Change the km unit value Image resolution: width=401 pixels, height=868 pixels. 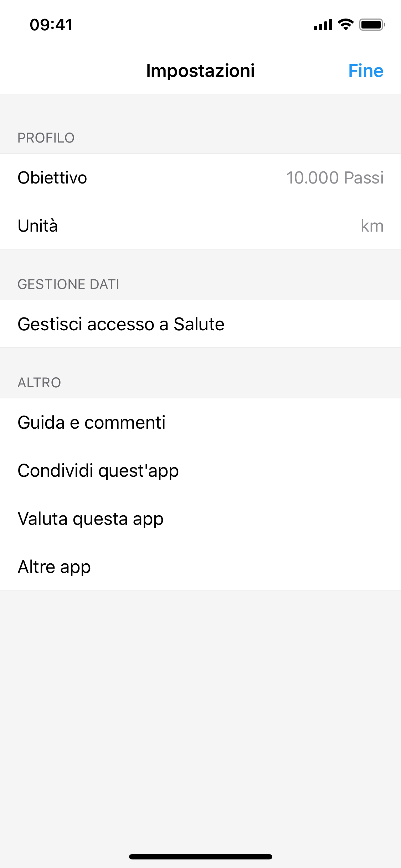pos(372,226)
